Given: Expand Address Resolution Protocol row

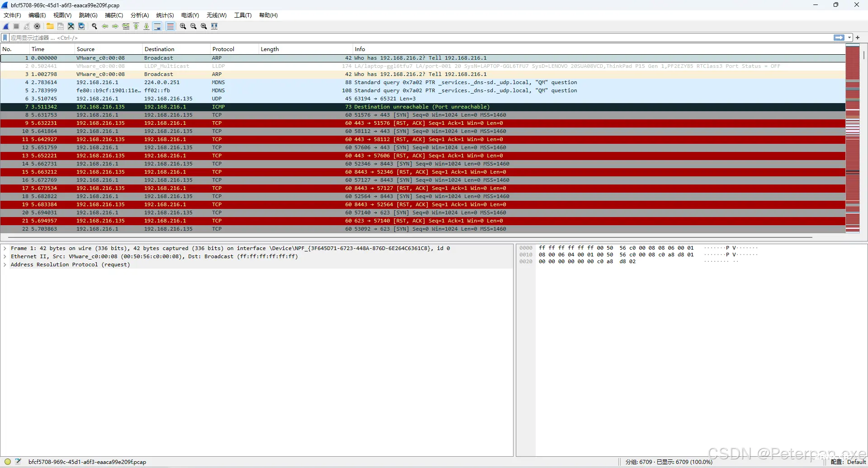Looking at the screenshot, I should pyautogui.click(x=5, y=265).
